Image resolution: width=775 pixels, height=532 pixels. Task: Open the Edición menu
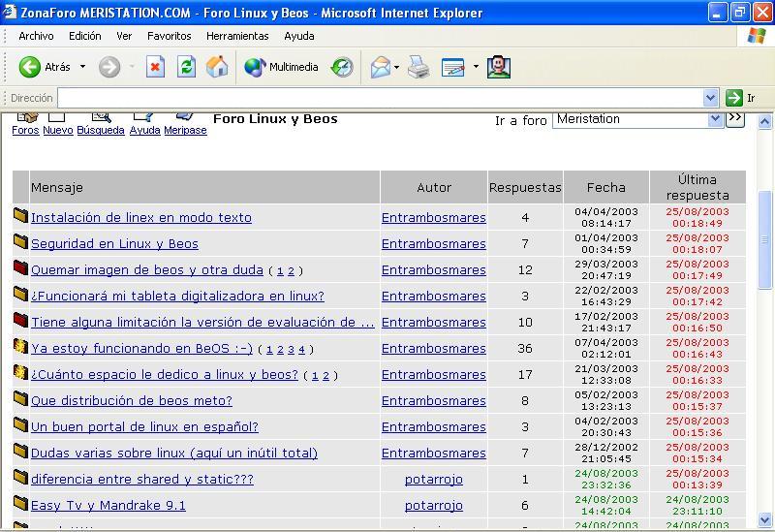pyautogui.click(x=85, y=36)
